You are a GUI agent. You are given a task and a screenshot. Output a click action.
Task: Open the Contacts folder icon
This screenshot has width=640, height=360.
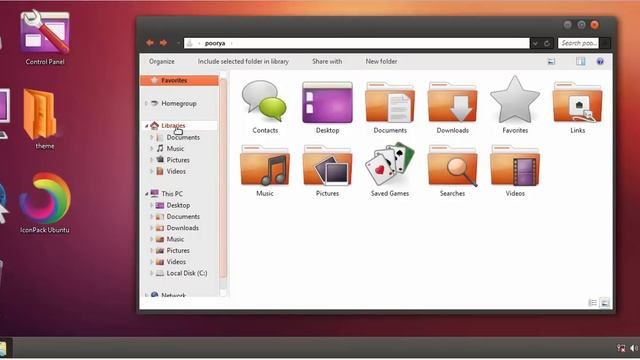(264, 101)
